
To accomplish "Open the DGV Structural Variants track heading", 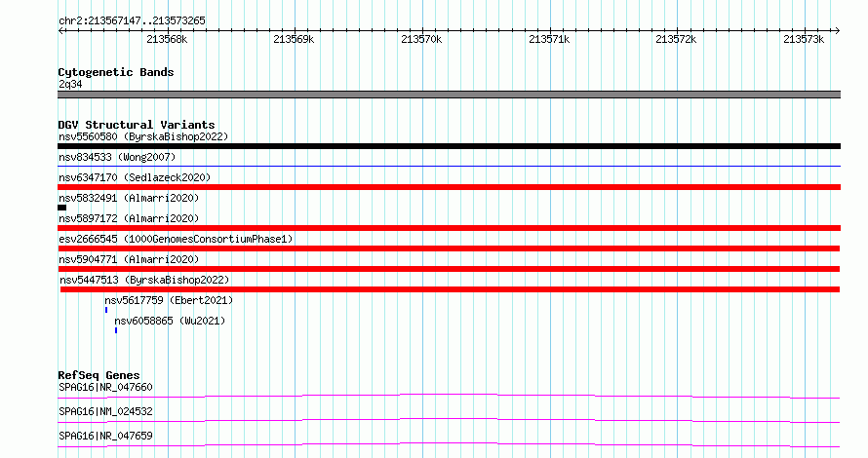I will pos(137,125).
